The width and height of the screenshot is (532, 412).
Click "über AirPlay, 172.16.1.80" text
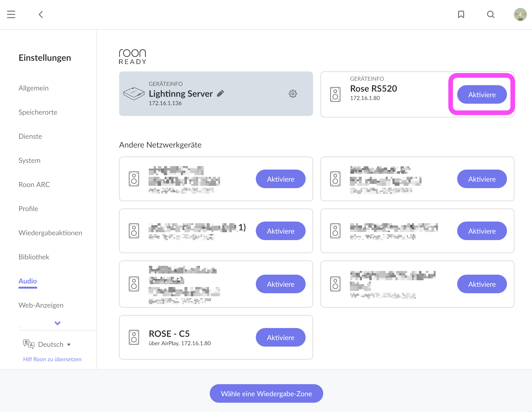[x=180, y=343]
